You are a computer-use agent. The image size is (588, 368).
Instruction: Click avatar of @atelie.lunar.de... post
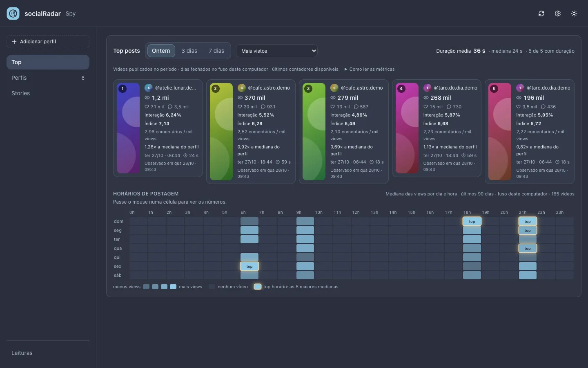click(x=149, y=88)
